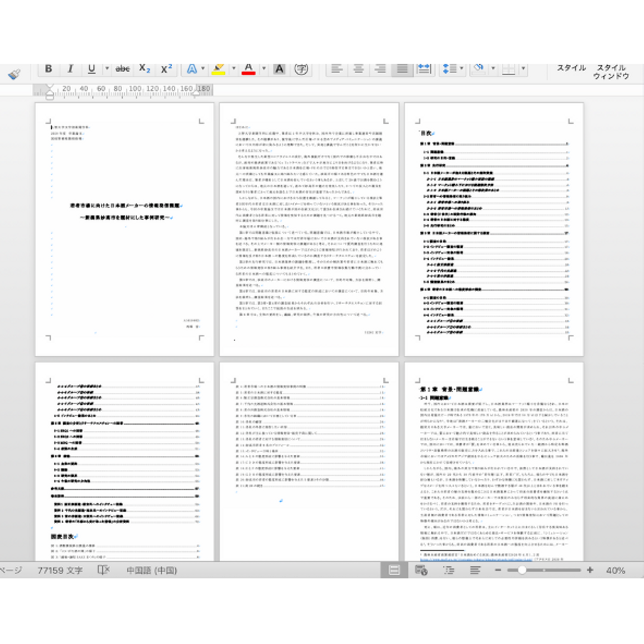
Task: Toggle Bold formatting
Action: tap(49, 69)
